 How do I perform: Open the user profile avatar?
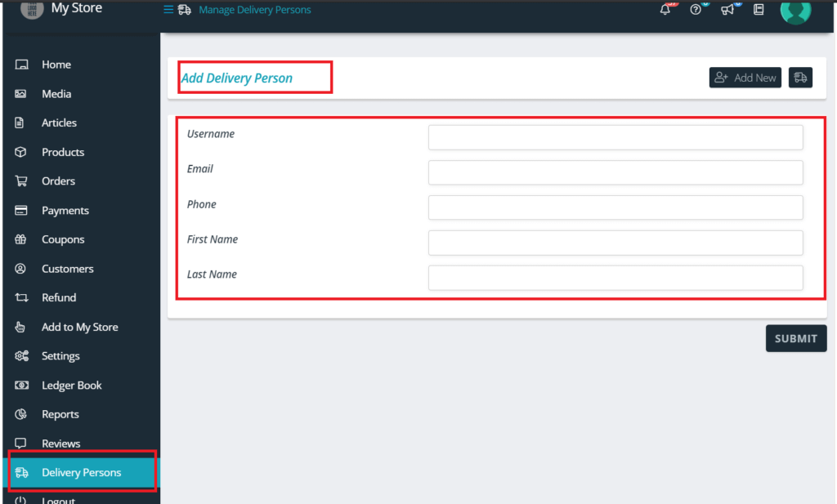coord(795,10)
